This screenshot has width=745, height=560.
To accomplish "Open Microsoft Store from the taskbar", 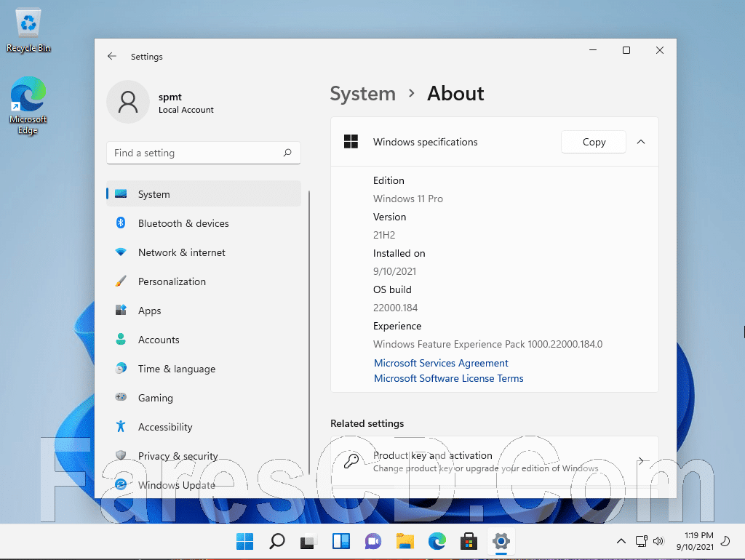I will click(x=469, y=541).
